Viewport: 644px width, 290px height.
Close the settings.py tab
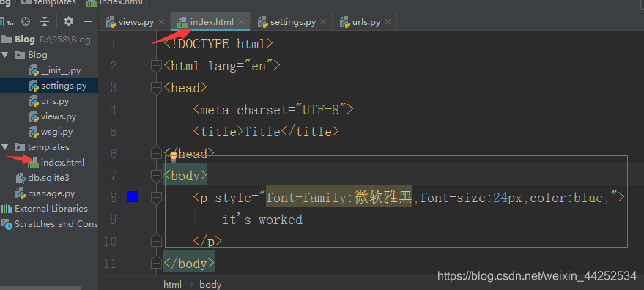point(323,22)
